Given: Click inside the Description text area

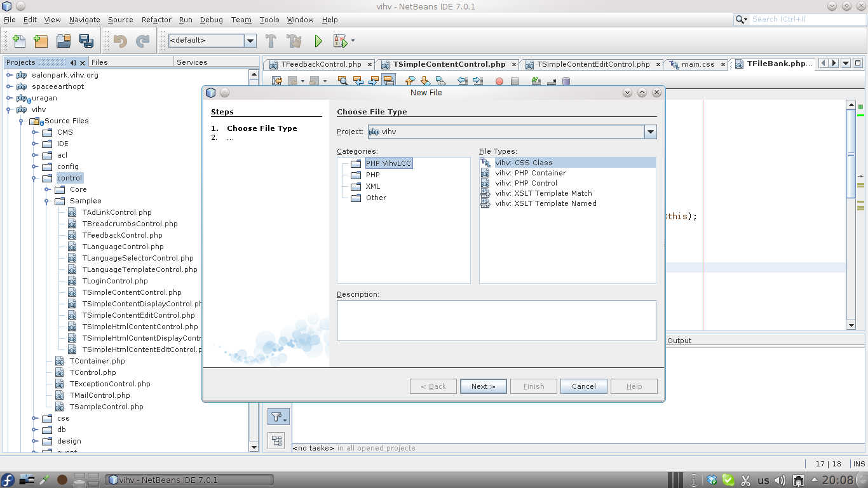Looking at the screenshot, I should tap(496, 320).
